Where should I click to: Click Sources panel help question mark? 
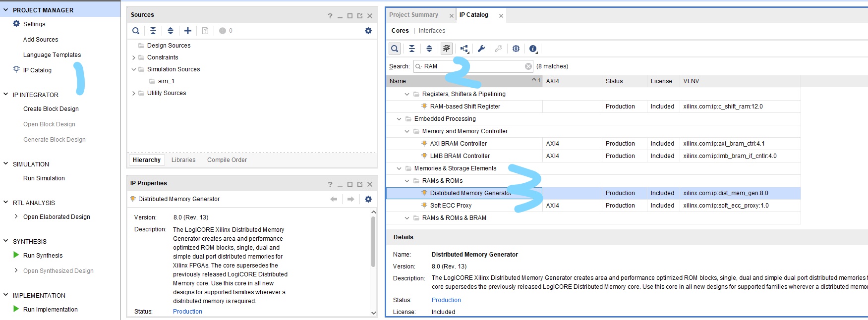(330, 16)
